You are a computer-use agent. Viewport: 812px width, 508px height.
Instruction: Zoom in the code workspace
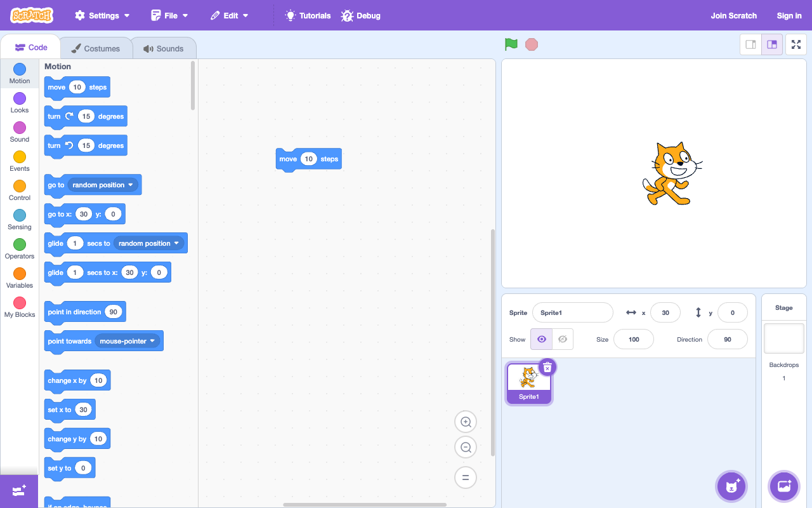tap(466, 422)
